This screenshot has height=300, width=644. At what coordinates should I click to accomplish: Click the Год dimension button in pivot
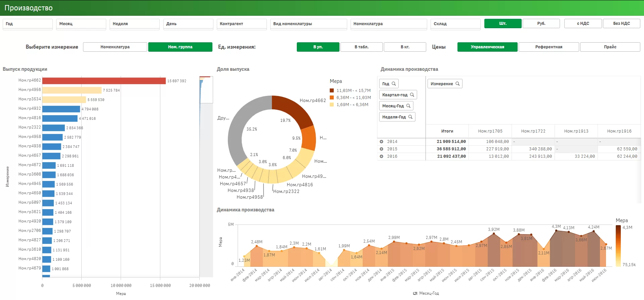pyautogui.click(x=389, y=84)
